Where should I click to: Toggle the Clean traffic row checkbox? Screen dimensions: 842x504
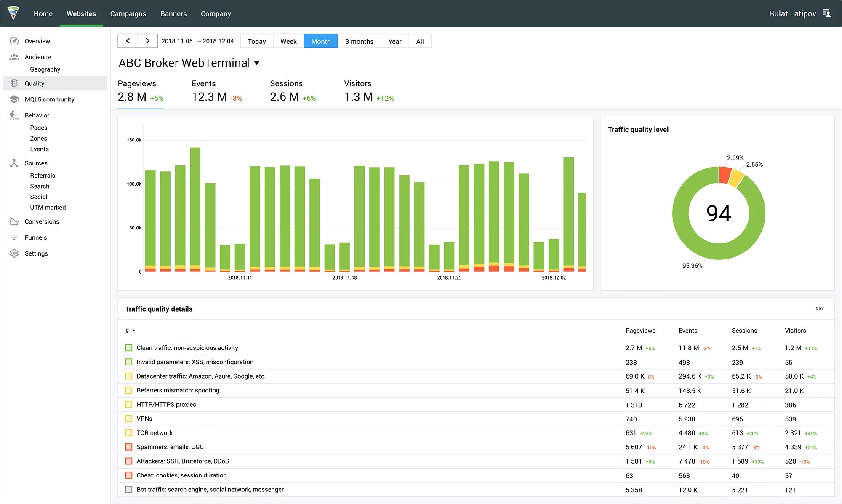coord(128,347)
